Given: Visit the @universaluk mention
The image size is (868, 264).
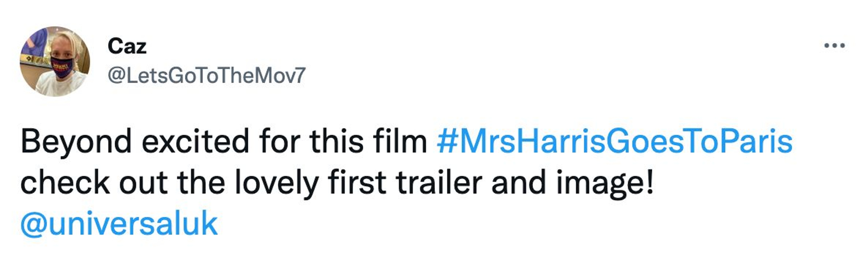Looking at the screenshot, I should click(x=119, y=224).
